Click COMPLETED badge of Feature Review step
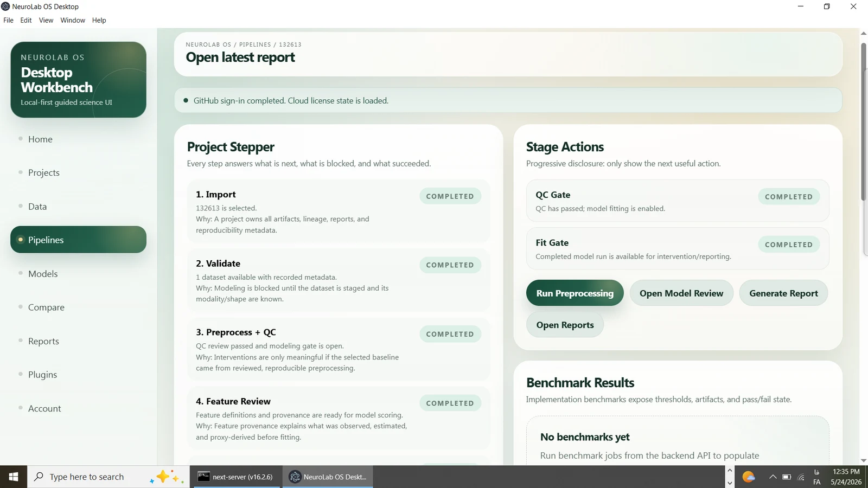 point(450,403)
